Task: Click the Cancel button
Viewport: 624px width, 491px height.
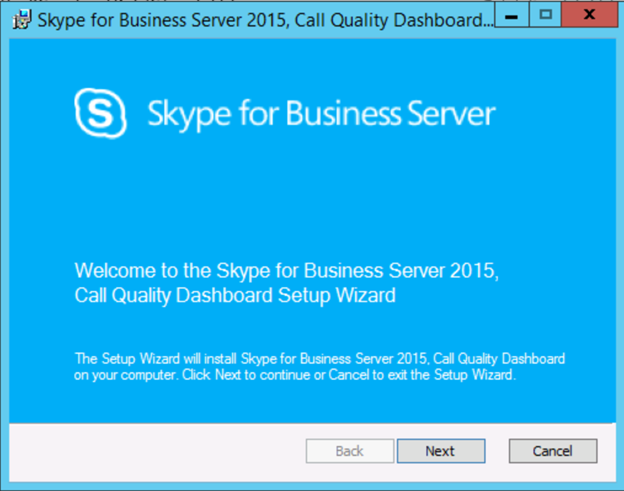Action: point(553,451)
